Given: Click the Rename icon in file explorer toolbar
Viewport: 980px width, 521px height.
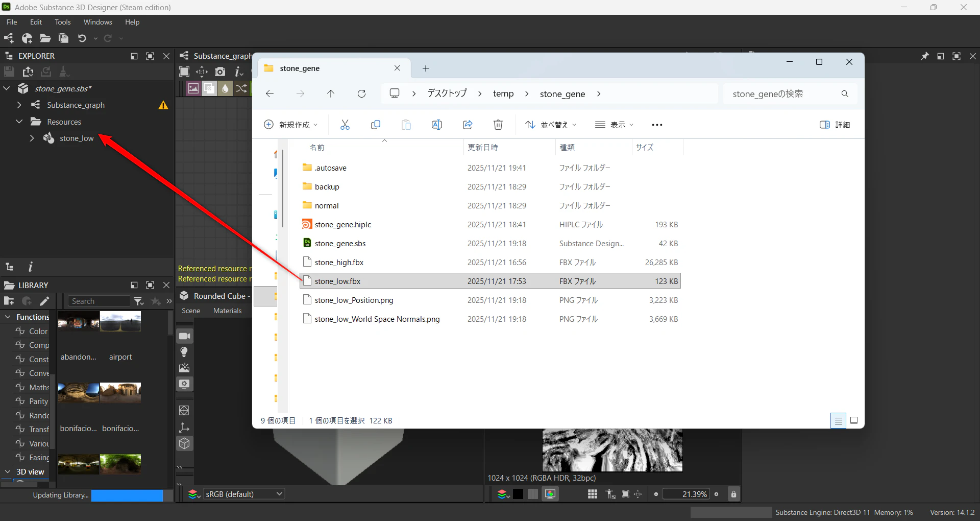Looking at the screenshot, I should coord(437,125).
